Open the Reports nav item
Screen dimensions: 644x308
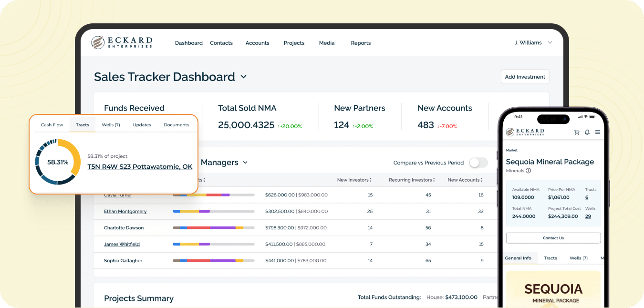coord(361,43)
